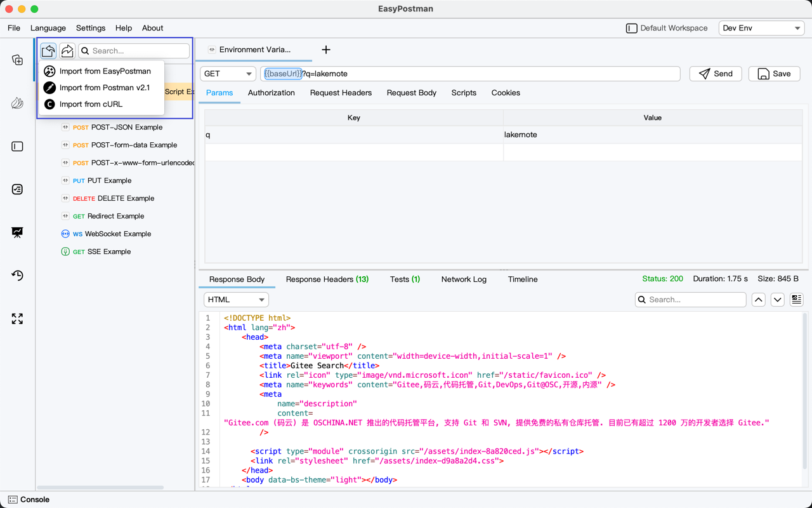The width and height of the screenshot is (812, 508).
Task: Open the Help menu
Action: coord(124,28)
